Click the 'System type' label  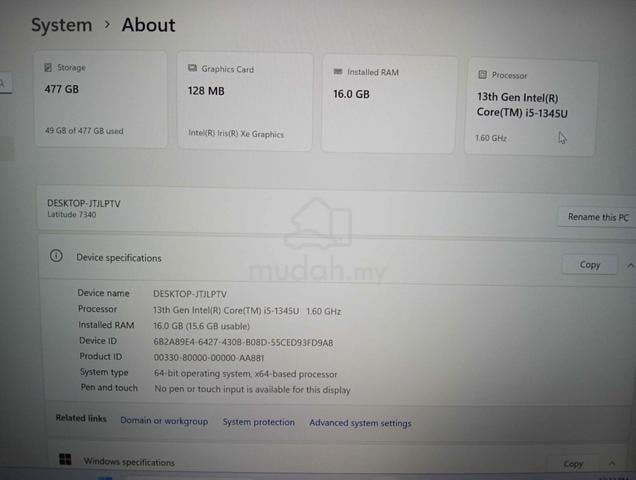pyautogui.click(x=104, y=372)
